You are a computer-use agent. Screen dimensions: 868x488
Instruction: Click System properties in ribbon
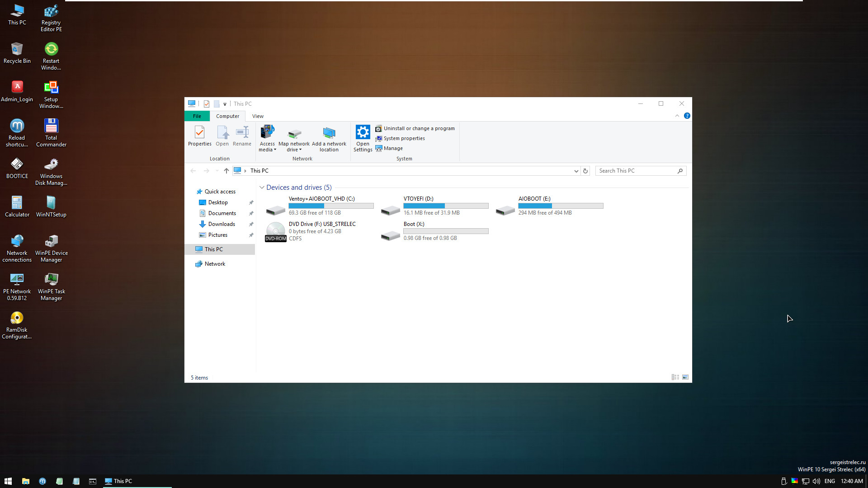point(400,138)
